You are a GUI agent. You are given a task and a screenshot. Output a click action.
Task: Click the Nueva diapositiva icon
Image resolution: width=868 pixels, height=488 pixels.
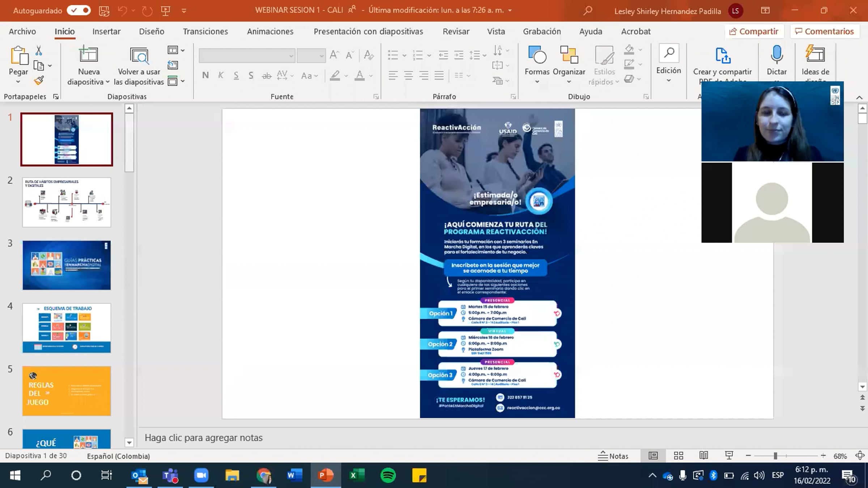(x=89, y=55)
